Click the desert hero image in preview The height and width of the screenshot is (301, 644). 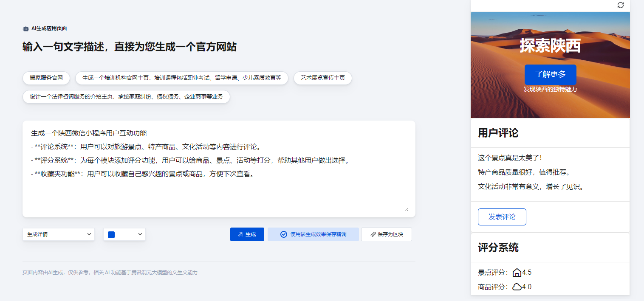tap(550, 65)
